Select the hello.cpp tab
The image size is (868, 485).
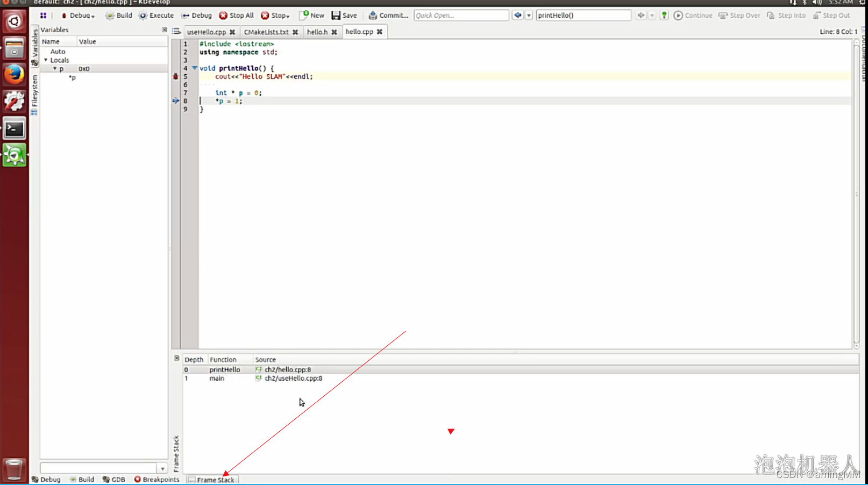point(359,32)
